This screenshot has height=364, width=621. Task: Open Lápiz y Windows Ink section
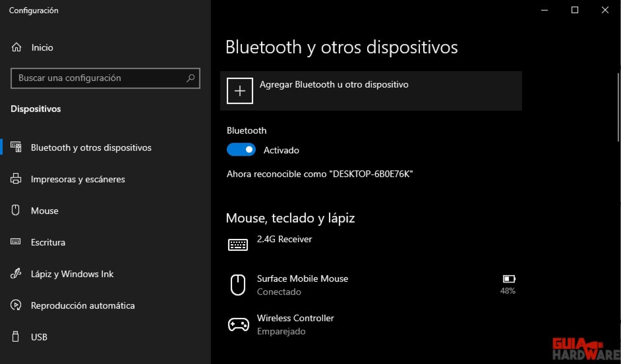pos(106,274)
